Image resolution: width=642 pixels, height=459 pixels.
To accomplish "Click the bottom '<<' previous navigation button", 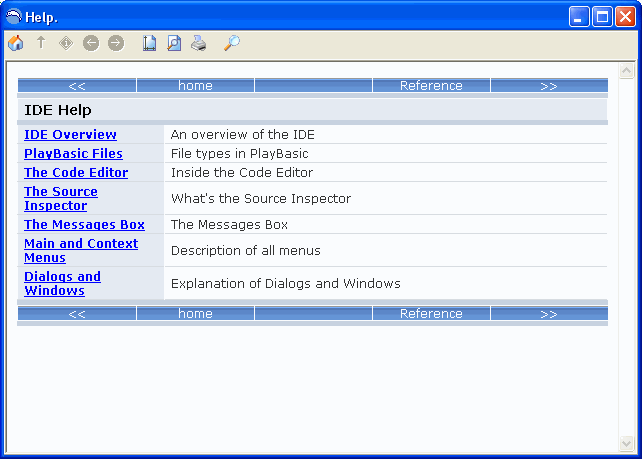I will click(77, 314).
